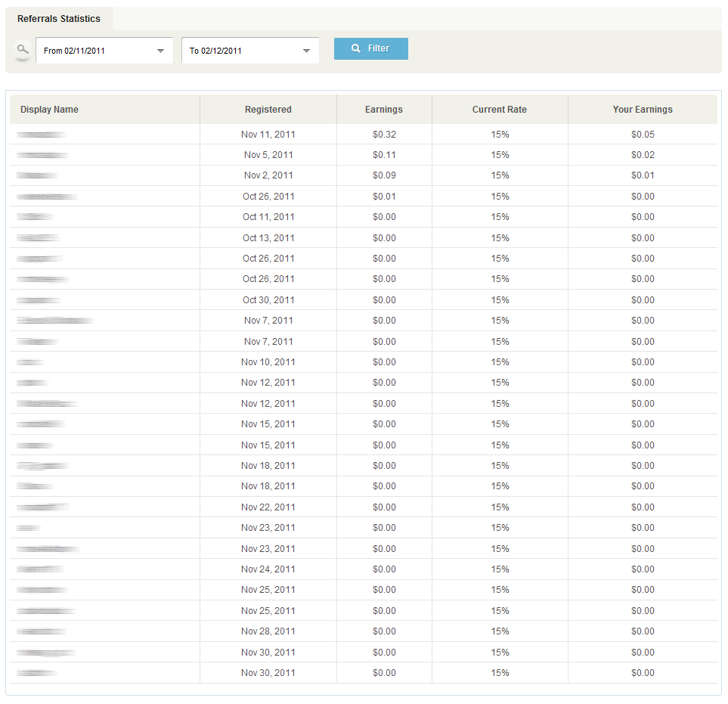Click the $0.09 earnings amount
Viewport: 728px width, 704px height.
[x=383, y=175]
